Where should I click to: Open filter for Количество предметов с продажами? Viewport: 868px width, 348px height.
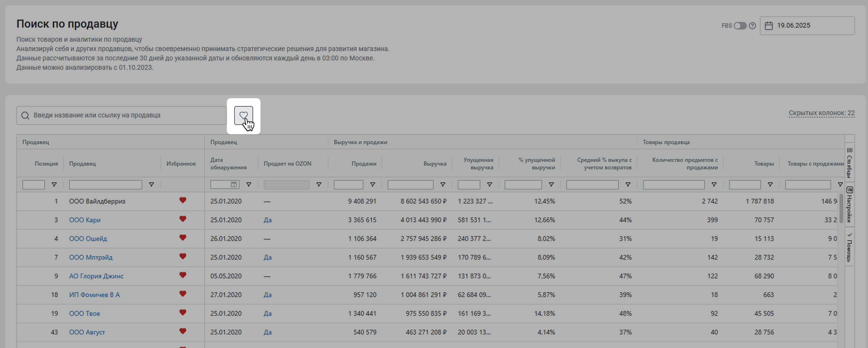(714, 185)
